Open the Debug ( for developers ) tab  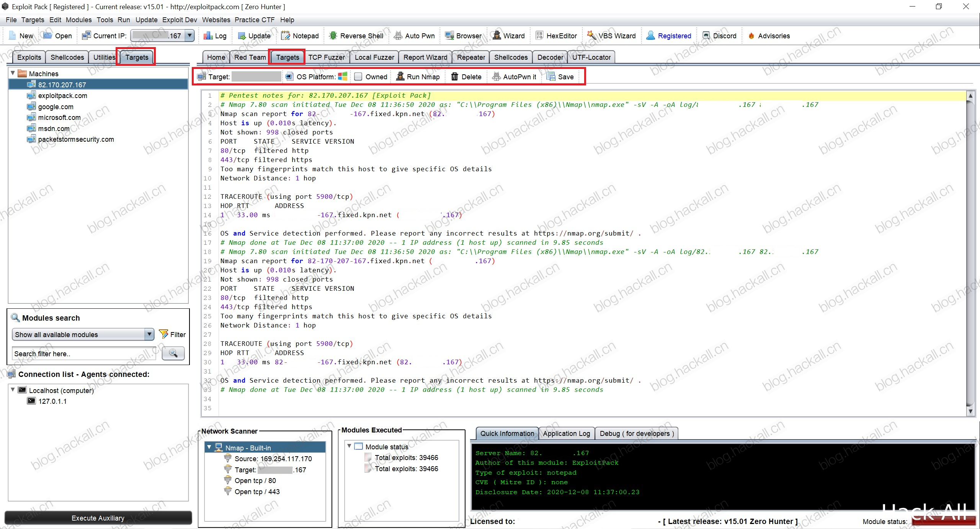[637, 433]
